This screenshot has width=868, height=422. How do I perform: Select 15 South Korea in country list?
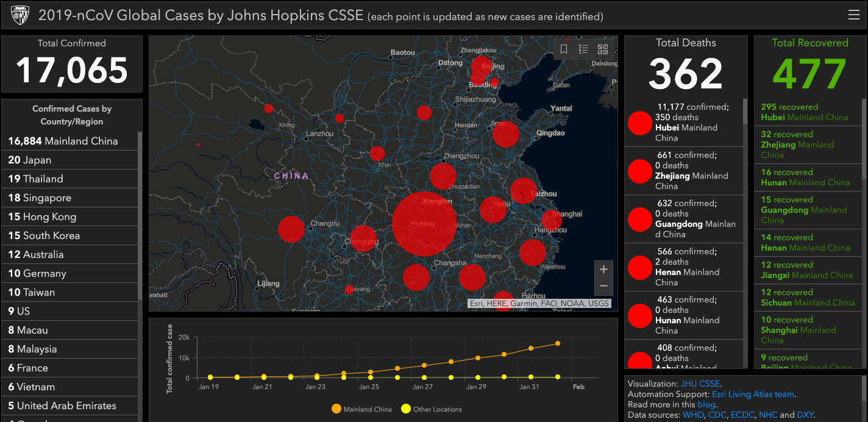tap(70, 235)
